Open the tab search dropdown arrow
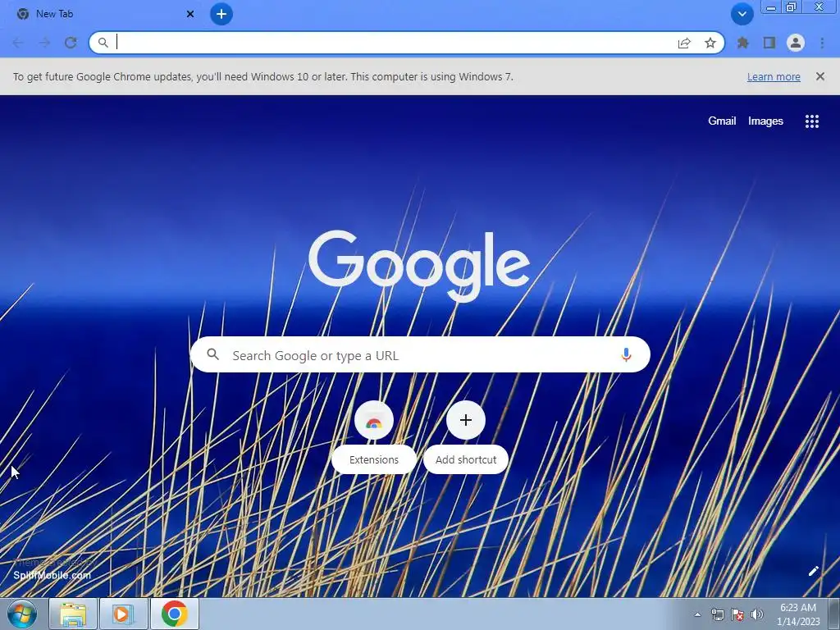 (742, 14)
